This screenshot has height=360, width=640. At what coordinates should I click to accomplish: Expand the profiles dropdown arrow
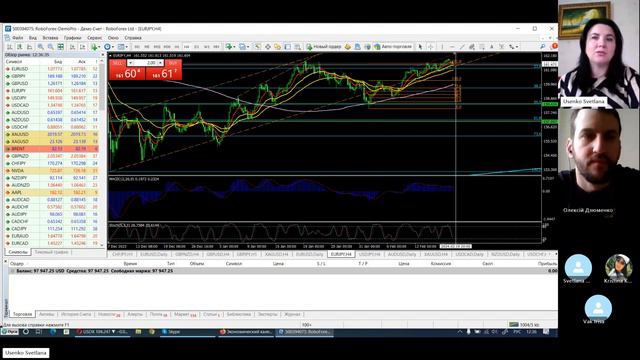pyautogui.click(x=248, y=47)
